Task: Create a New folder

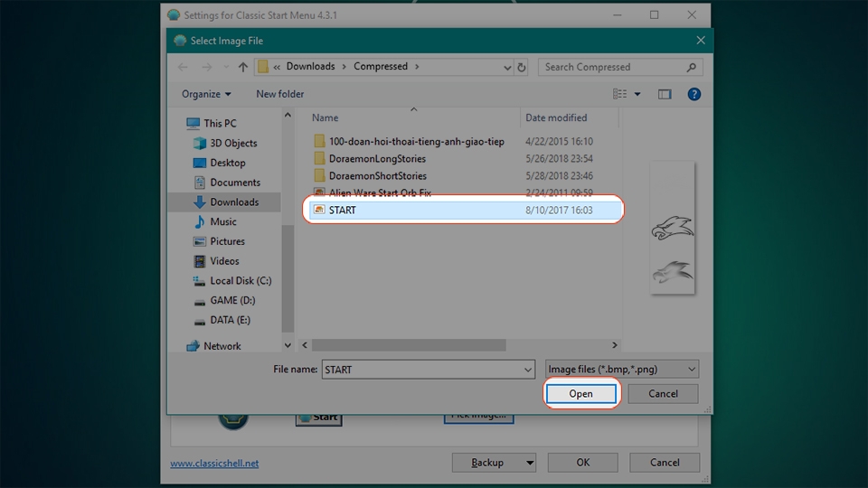Action: (279, 94)
